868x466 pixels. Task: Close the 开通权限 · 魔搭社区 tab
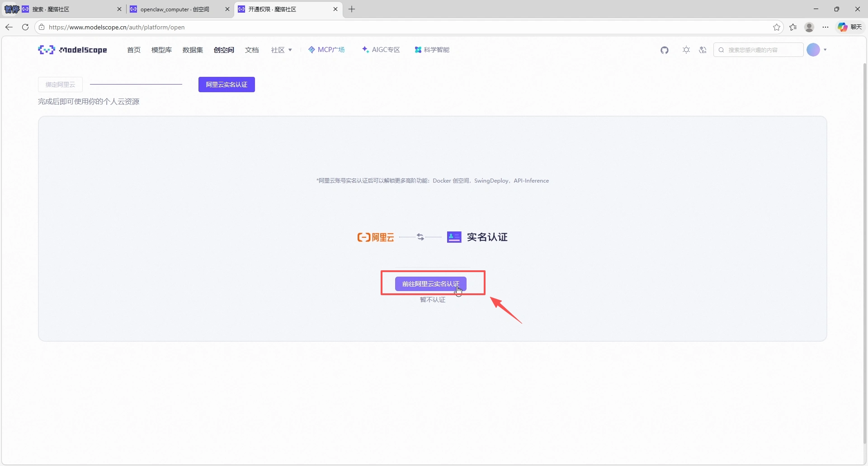coord(335,9)
